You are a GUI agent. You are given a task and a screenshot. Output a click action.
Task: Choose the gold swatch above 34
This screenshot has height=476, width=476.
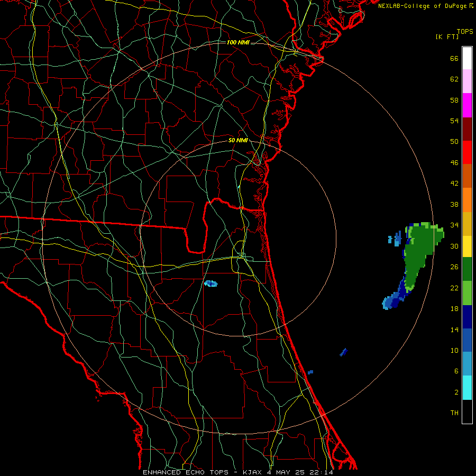pos(467,224)
